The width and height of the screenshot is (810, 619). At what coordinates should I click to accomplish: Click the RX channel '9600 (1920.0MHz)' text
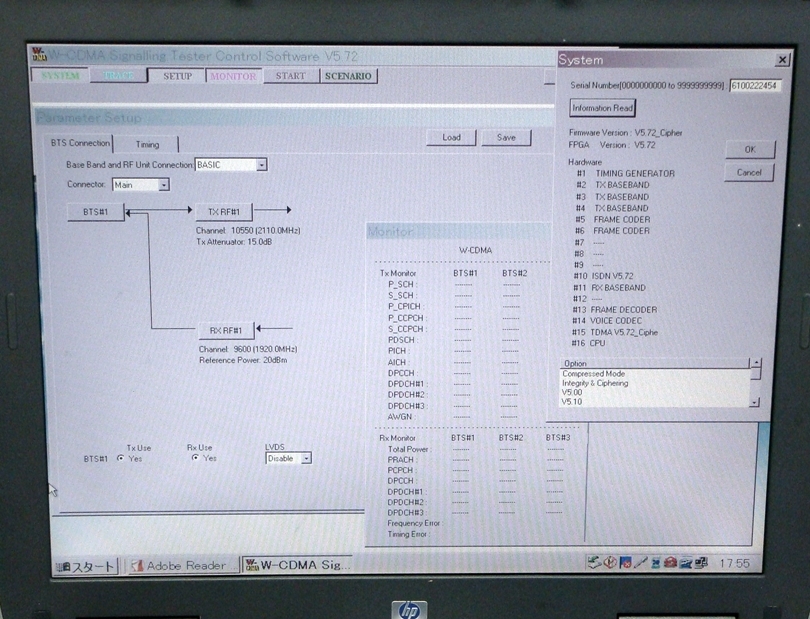pos(266,349)
